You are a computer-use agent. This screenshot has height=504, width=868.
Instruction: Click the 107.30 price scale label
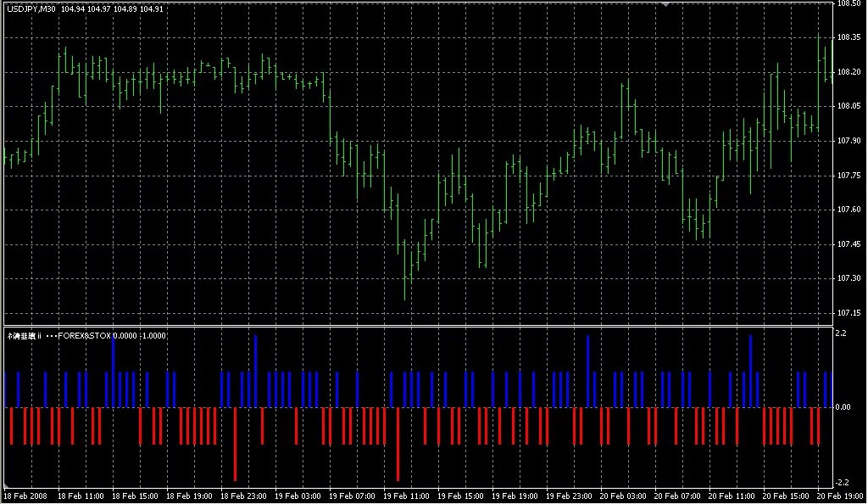[849, 278]
